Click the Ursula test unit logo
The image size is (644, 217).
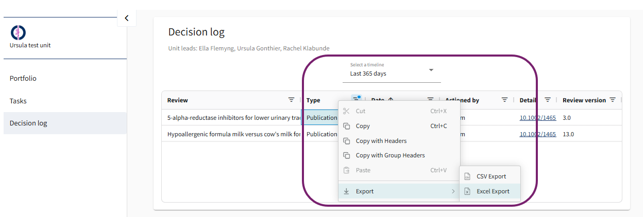18,32
